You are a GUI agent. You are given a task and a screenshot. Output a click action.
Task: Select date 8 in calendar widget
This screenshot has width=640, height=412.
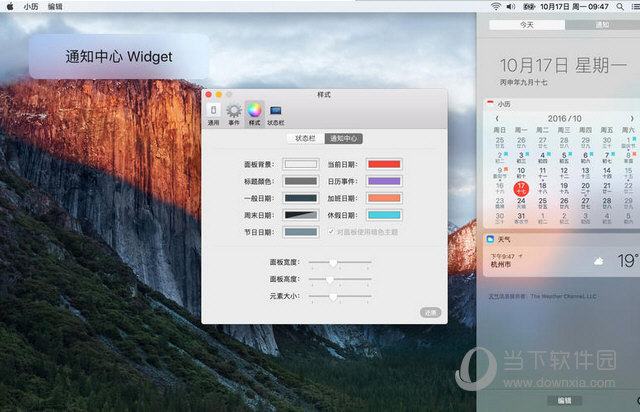click(629, 158)
